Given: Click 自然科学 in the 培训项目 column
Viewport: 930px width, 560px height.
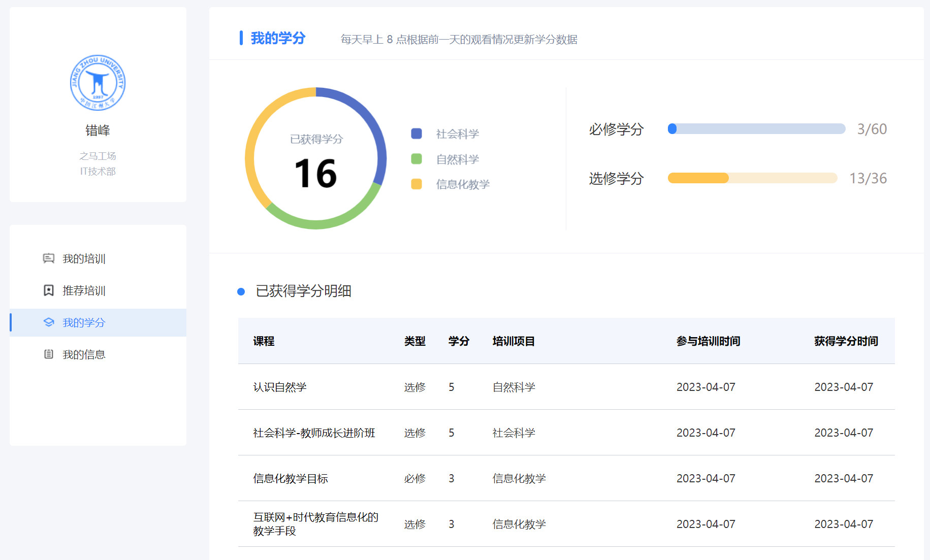Looking at the screenshot, I should coord(514,387).
